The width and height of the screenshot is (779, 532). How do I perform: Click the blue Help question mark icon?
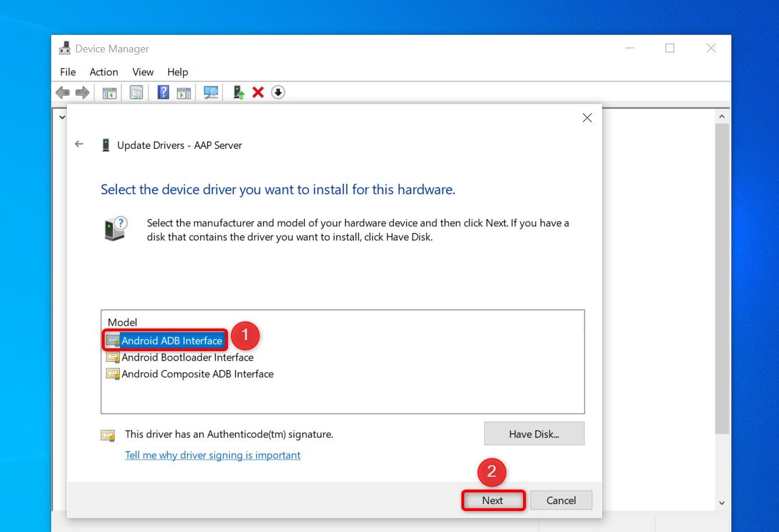[163, 92]
